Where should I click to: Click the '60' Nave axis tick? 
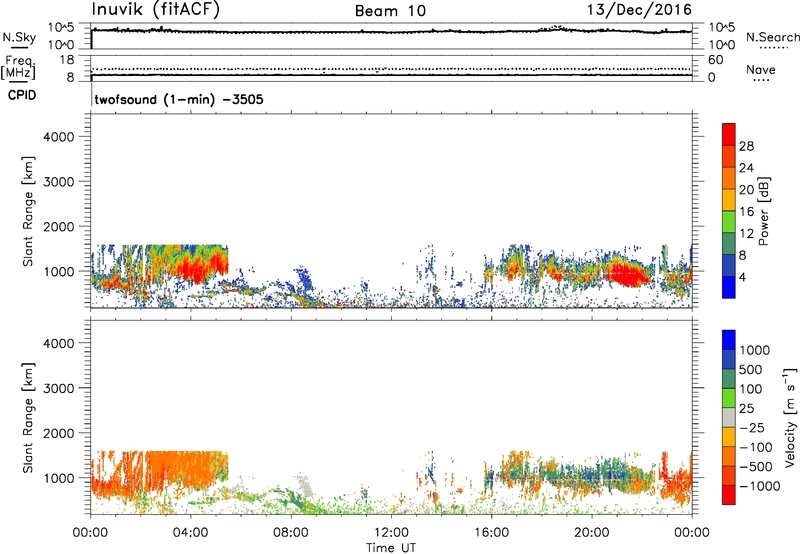pos(715,60)
